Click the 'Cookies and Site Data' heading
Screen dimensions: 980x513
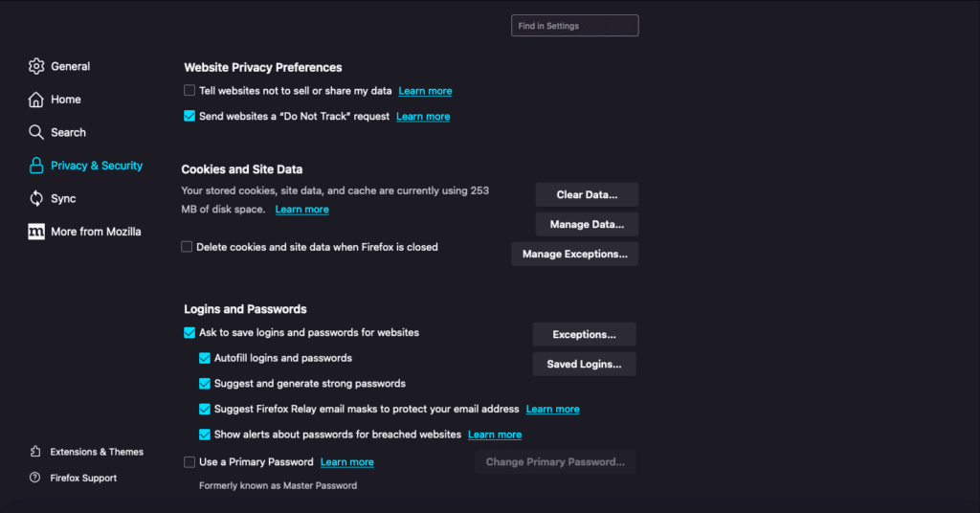pos(242,169)
